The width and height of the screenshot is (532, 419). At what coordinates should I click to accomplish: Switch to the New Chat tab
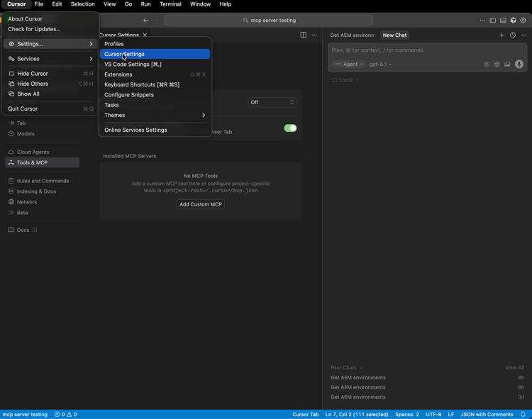394,35
